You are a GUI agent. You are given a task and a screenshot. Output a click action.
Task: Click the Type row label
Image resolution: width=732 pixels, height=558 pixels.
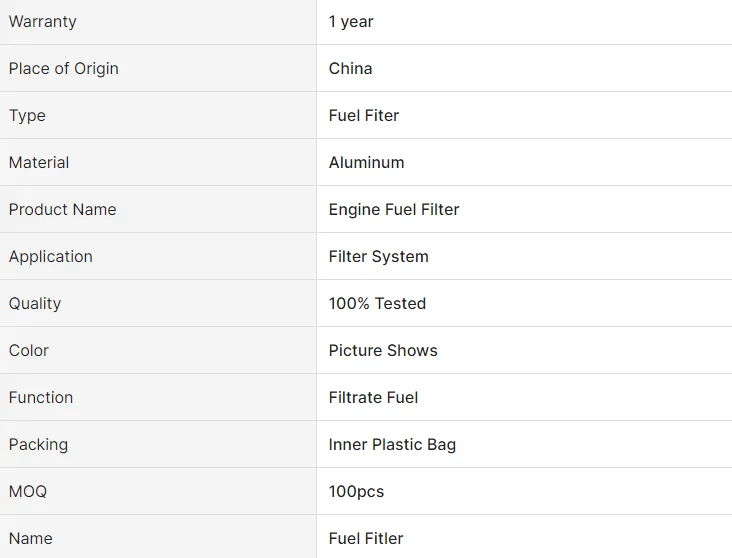pyautogui.click(x=28, y=115)
